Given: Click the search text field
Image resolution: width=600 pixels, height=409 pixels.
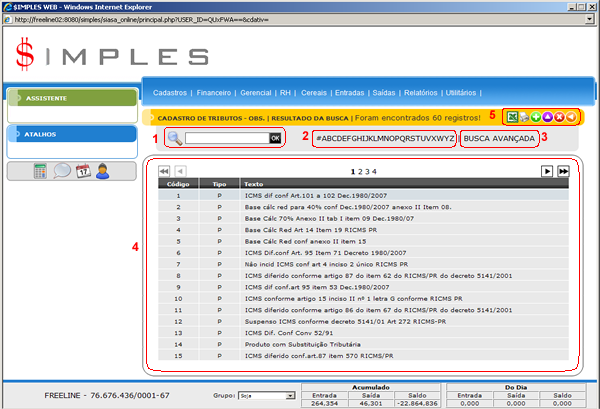Looking at the screenshot, I should 226,137.
